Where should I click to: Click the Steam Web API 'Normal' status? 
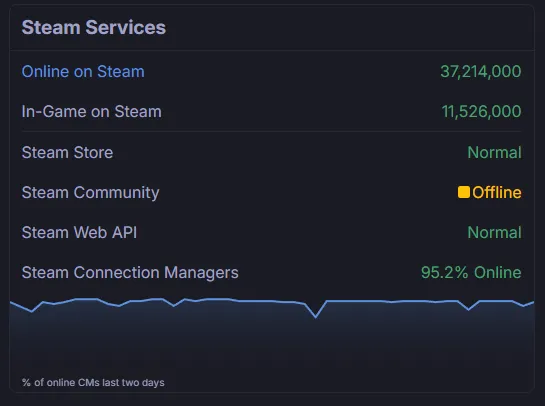494,233
